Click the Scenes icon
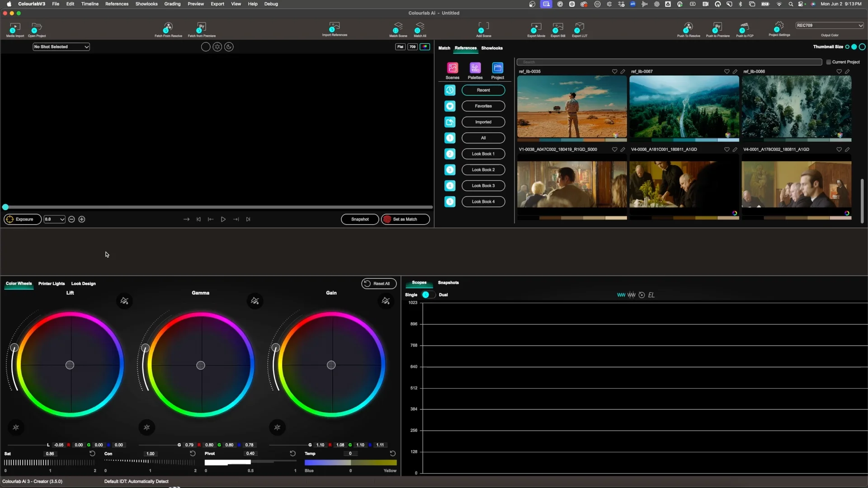The height and width of the screenshot is (488, 868). 453,68
